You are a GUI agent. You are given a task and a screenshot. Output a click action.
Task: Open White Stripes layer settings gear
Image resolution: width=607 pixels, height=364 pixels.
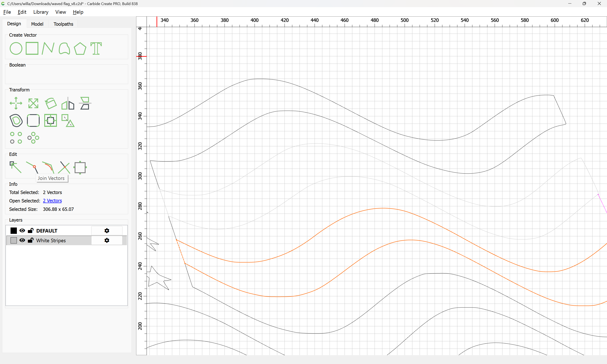[x=107, y=240]
